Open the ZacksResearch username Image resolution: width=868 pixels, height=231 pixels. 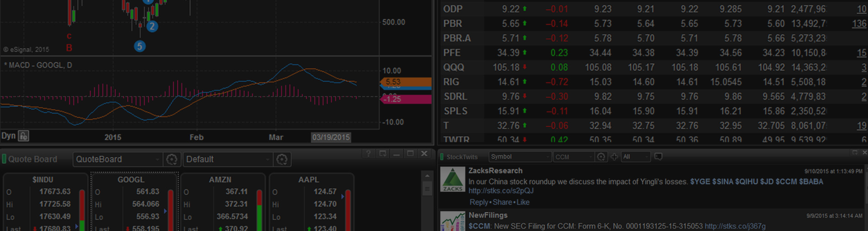[495, 170]
